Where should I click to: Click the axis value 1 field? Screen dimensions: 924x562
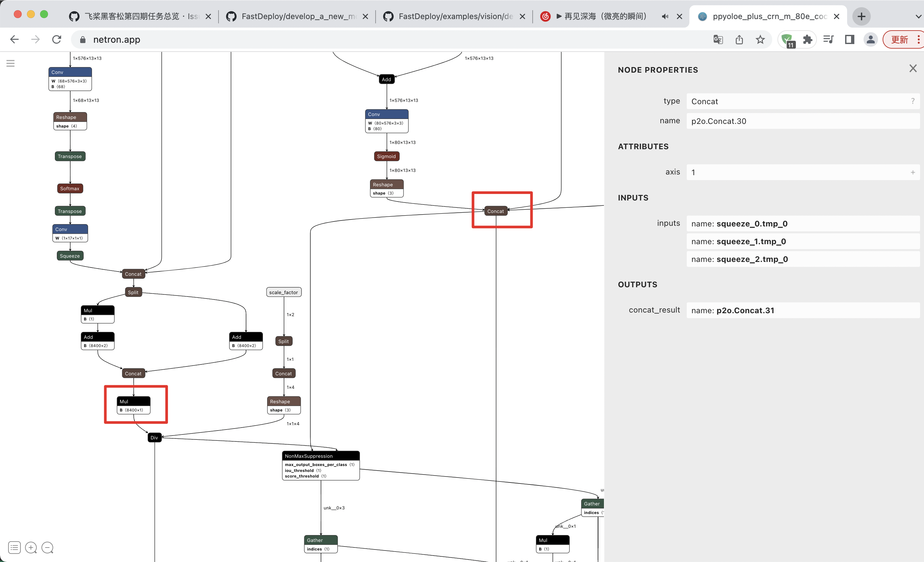pyautogui.click(x=803, y=172)
